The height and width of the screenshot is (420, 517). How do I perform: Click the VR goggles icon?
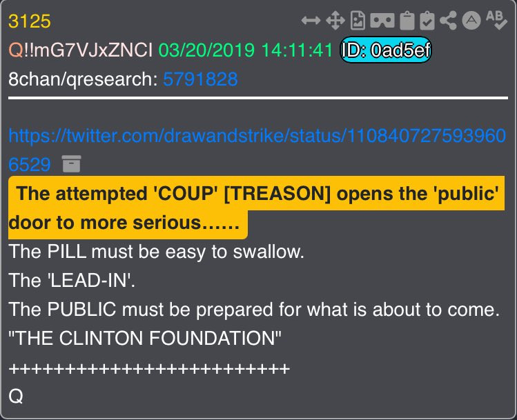[x=382, y=21]
